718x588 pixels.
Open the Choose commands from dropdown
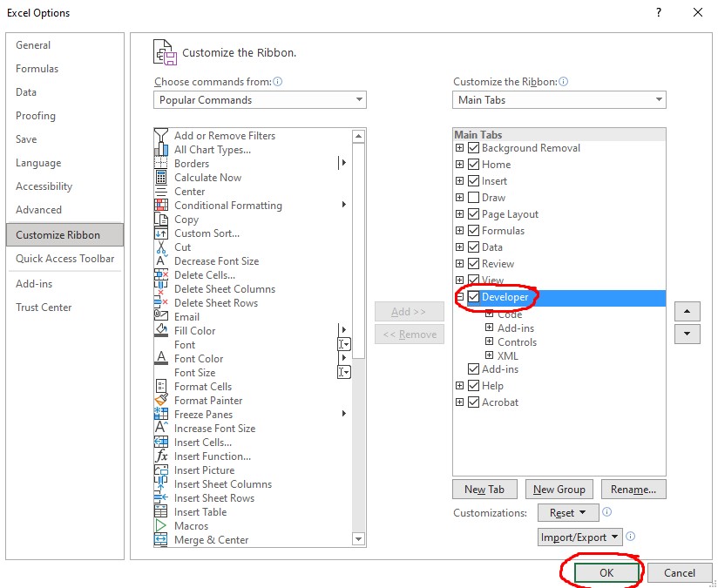(260, 100)
